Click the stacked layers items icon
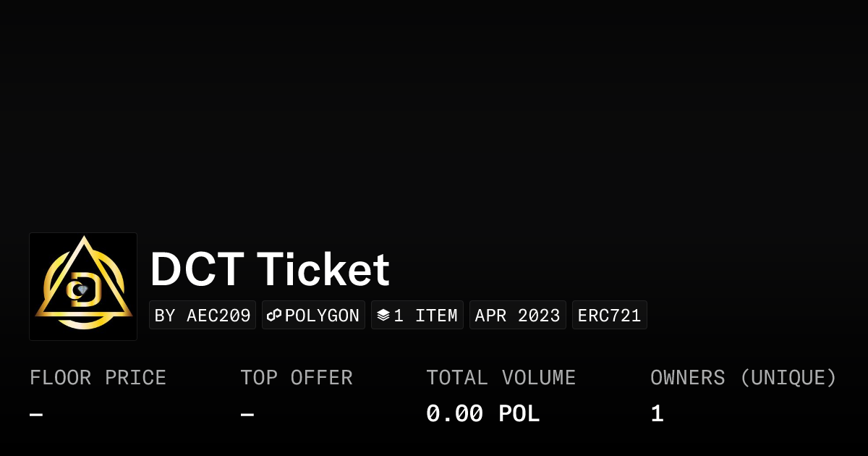Image resolution: width=868 pixels, height=456 pixels. (x=383, y=316)
